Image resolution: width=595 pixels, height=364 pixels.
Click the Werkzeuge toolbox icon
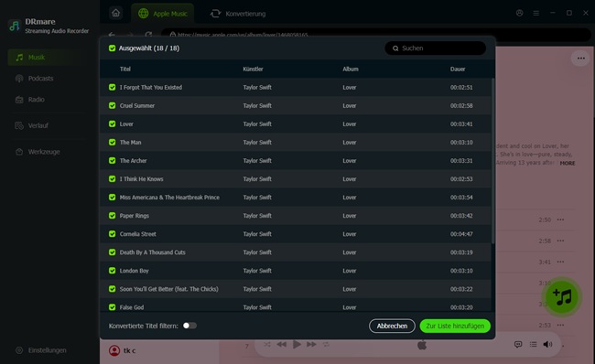(x=19, y=152)
